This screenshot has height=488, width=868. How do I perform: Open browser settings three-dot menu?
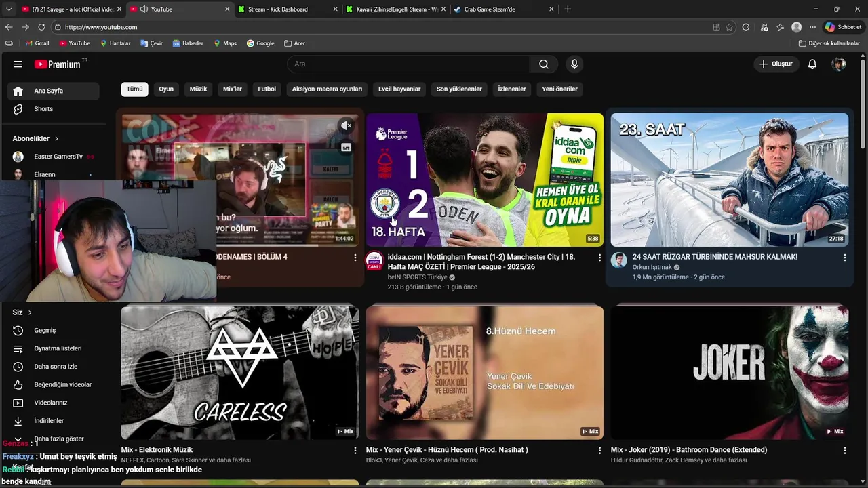point(812,27)
